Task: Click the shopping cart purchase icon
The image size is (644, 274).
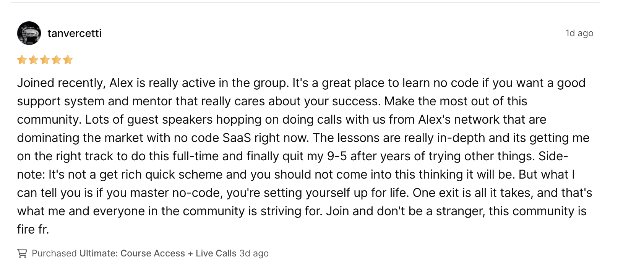Action: tap(22, 253)
